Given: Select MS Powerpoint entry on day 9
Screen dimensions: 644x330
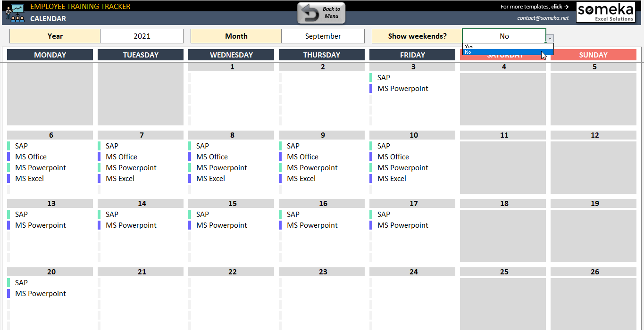Looking at the screenshot, I should (312, 168).
